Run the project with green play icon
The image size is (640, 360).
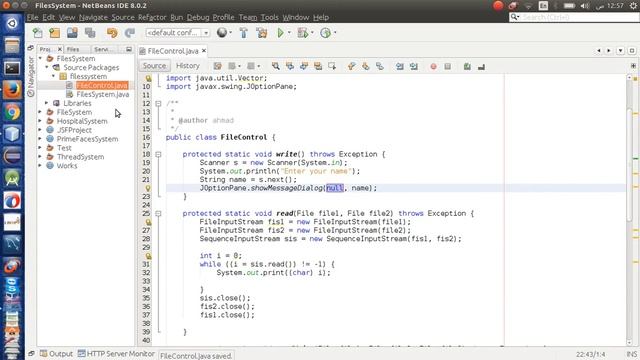[x=280, y=33]
